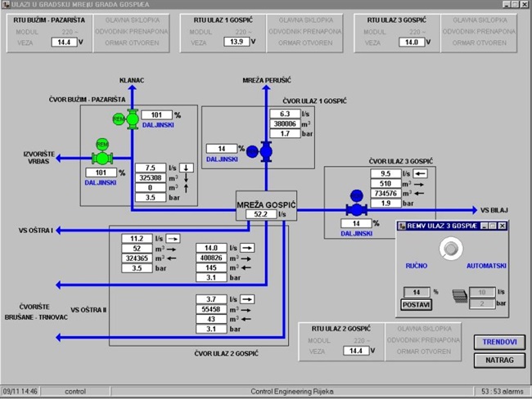Click DALJINSKI label under Izvorište Vrbas valve
This screenshot has width=532, height=399.
point(101,182)
